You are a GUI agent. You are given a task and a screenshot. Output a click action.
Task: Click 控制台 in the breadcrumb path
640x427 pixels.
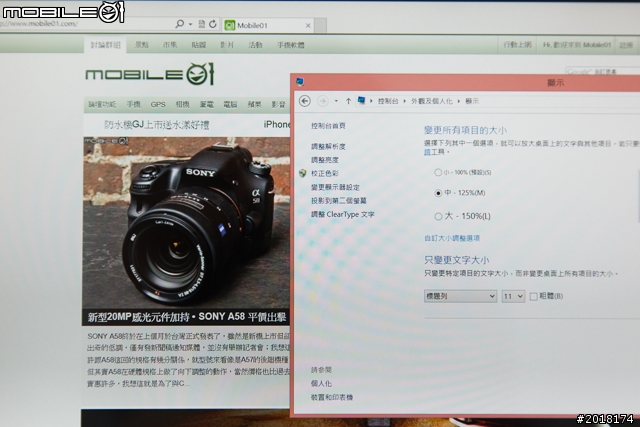click(388, 101)
